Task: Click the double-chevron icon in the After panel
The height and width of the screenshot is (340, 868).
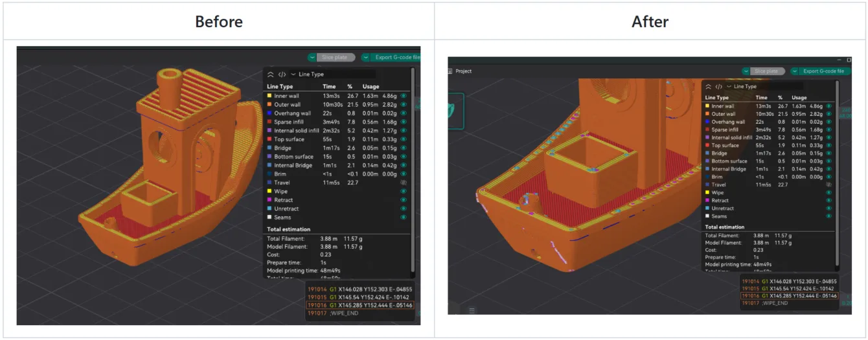Action: [x=709, y=86]
